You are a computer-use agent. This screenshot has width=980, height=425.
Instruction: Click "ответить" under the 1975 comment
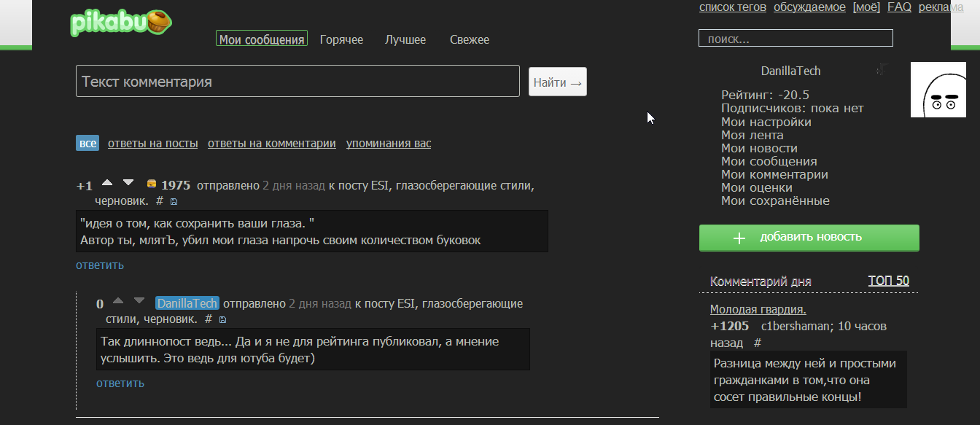click(100, 265)
